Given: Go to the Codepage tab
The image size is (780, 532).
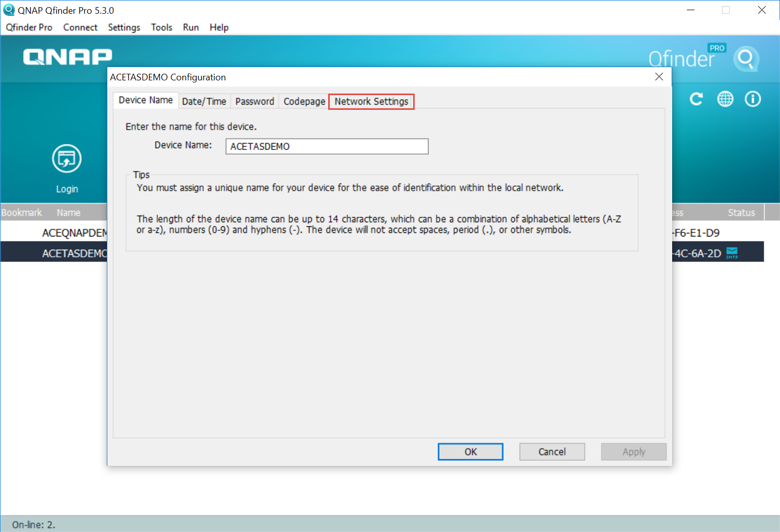Looking at the screenshot, I should coord(304,102).
